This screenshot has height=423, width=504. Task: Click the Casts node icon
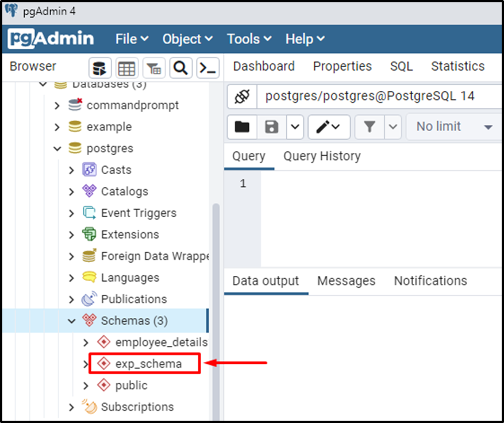click(89, 170)
